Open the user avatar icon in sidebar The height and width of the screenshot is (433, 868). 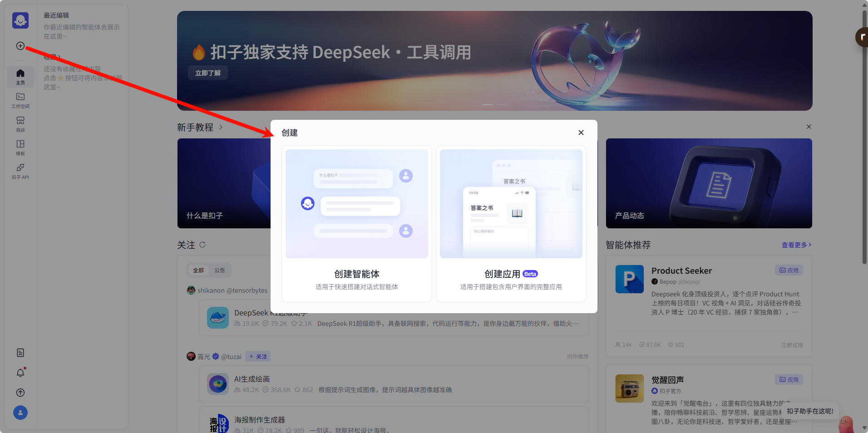[20, 413]
